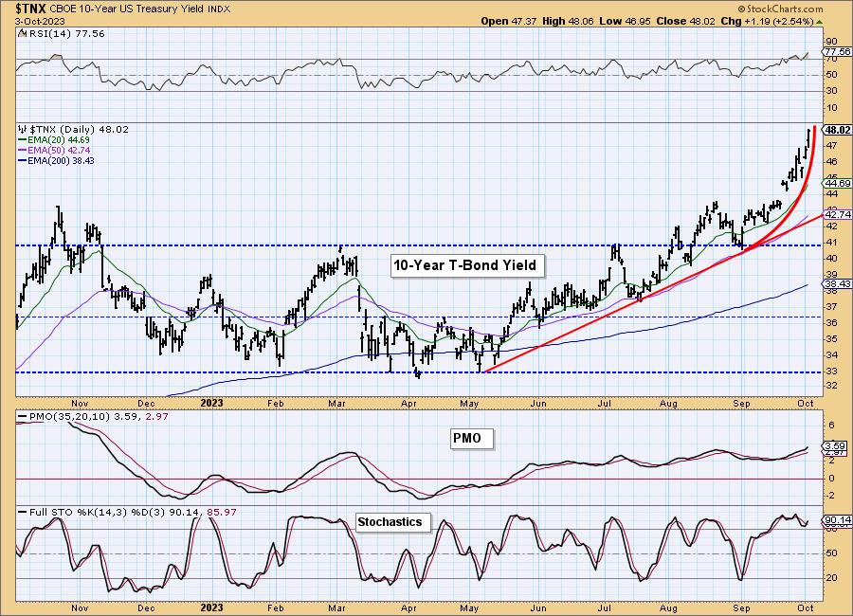Screen dimensions: 853x616
Task: Click the 10-Year T-Bond Yield annotation box
Action: (467, 265)
